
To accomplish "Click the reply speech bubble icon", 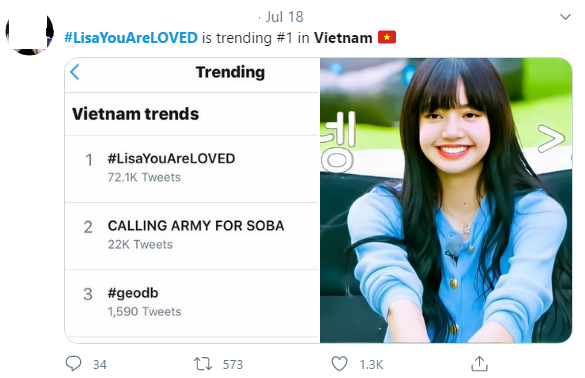I will pos(73,363).
